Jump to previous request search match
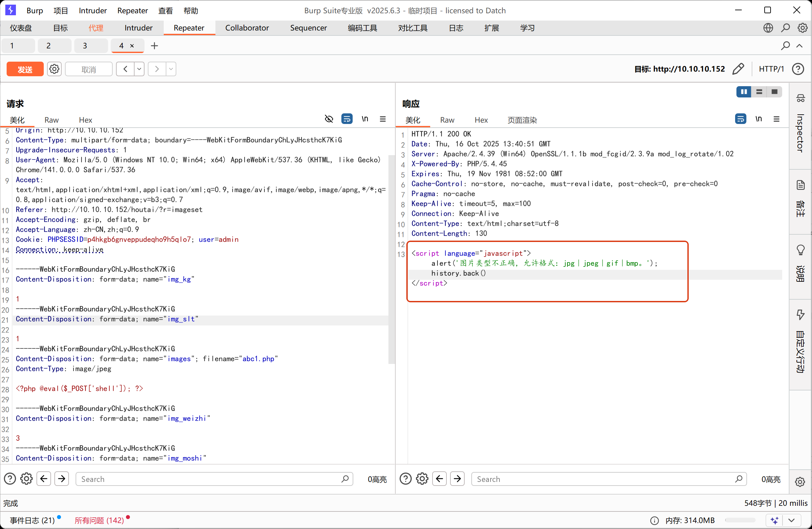This screenshot has height=529, width=812. [44, 479]
